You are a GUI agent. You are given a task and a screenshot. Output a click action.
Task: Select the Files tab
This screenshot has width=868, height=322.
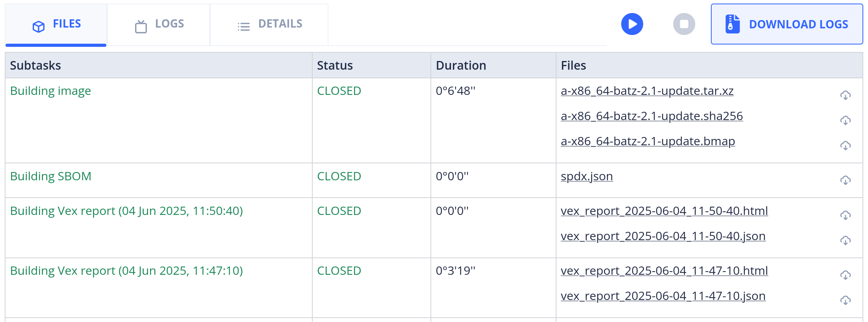coord(56,24)
